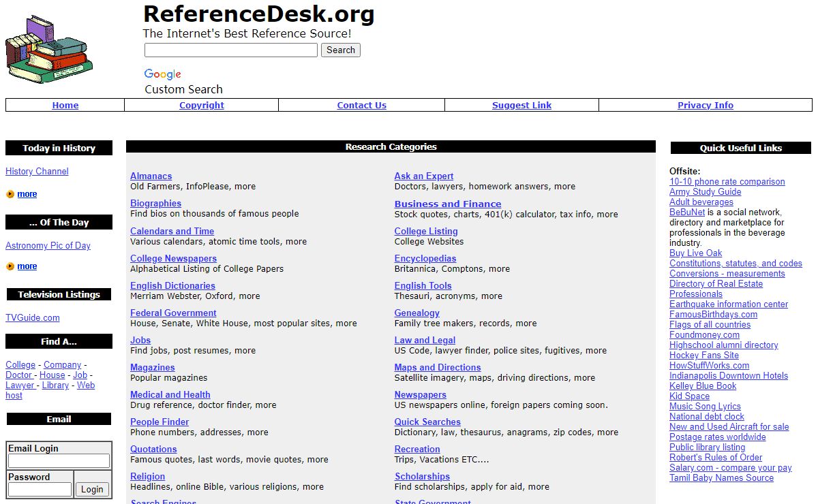Focus the Password input field

click(40, 489)
